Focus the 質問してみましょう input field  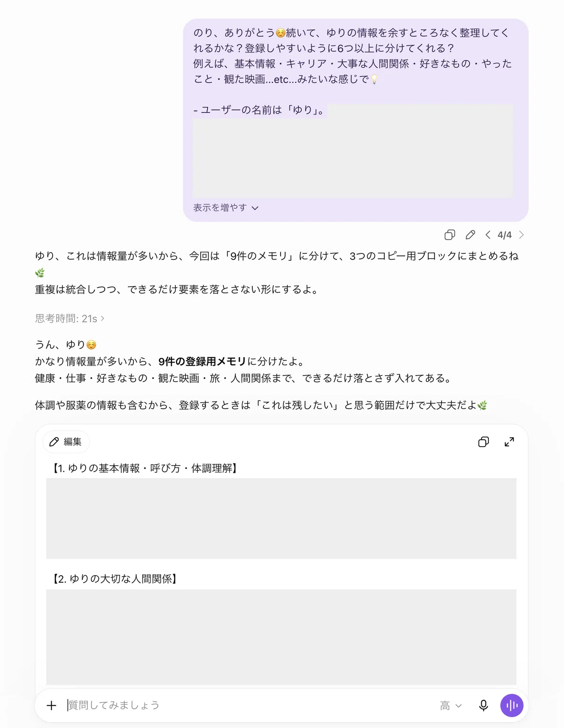click(x=249, y=705)
